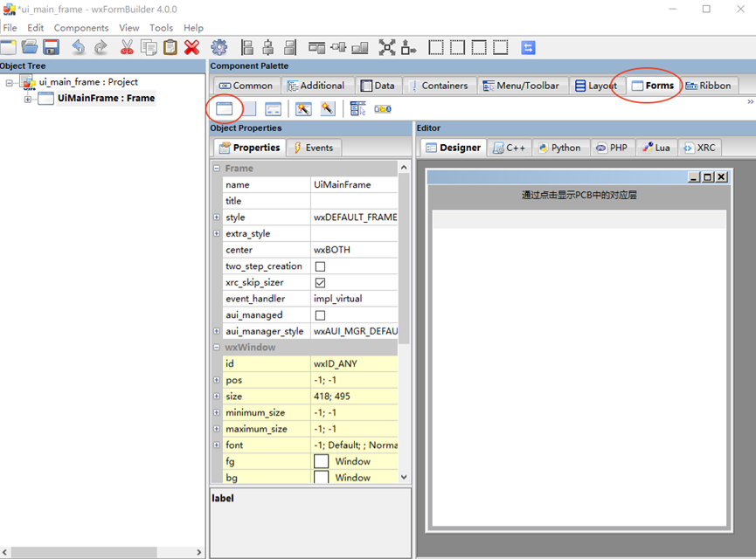756x559 pixels.
Task: Delete selected object with red X
Action: 192,47
